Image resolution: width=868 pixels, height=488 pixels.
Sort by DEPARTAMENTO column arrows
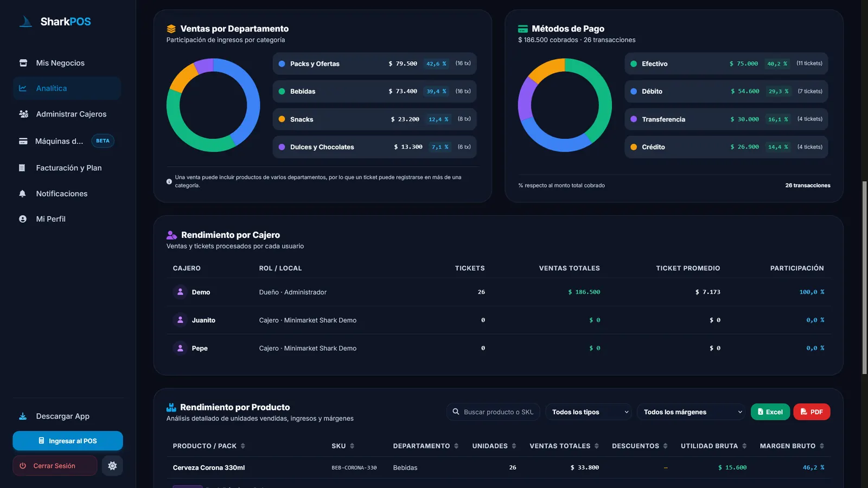tap(456, 446)
